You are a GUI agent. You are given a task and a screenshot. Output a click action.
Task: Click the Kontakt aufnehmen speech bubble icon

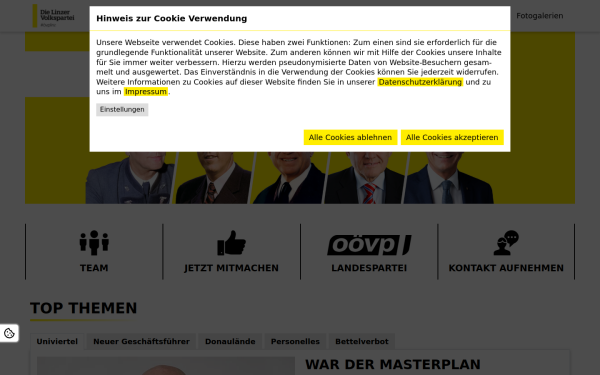[506, 243]
